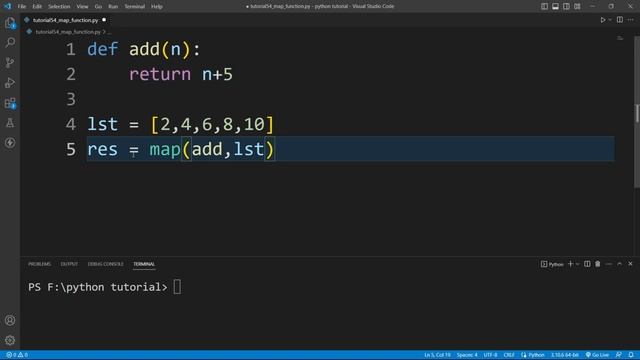Open the Accounts menu icon
The image size is (640, 360).
tap(10, 320)
